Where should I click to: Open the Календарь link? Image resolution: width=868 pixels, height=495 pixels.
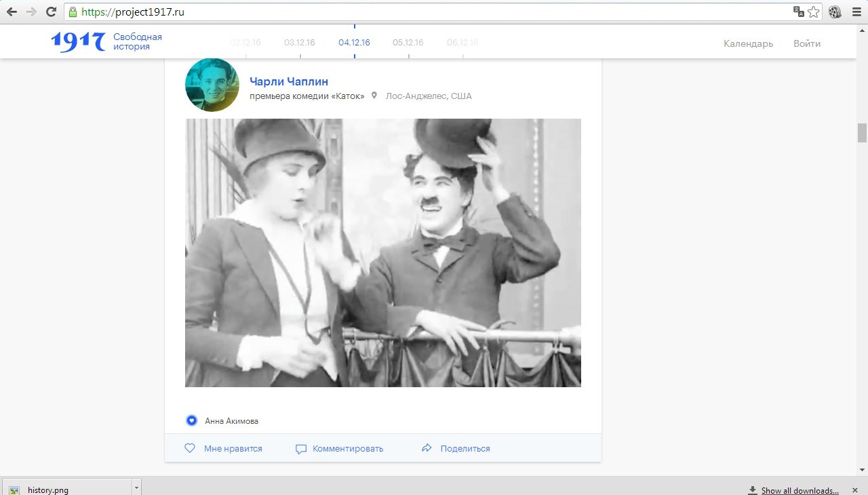(748, 43)
